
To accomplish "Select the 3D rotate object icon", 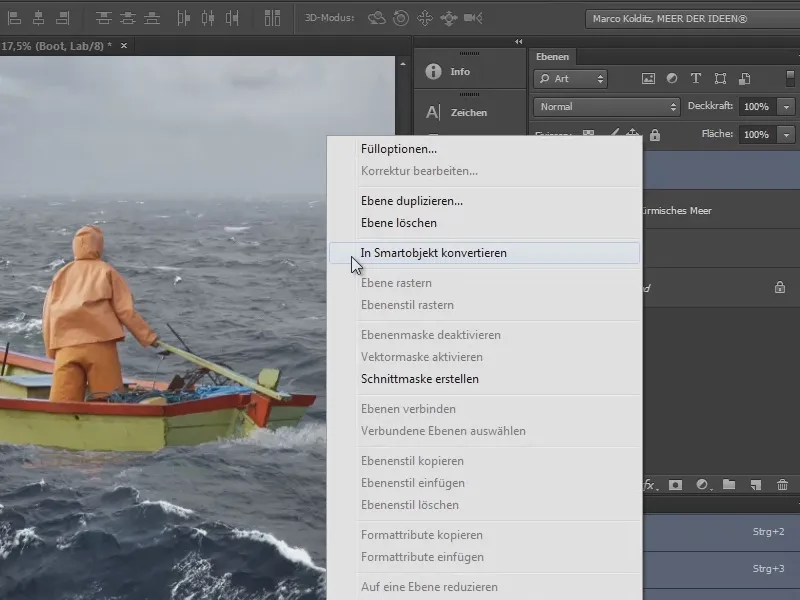I will point(377,18).
